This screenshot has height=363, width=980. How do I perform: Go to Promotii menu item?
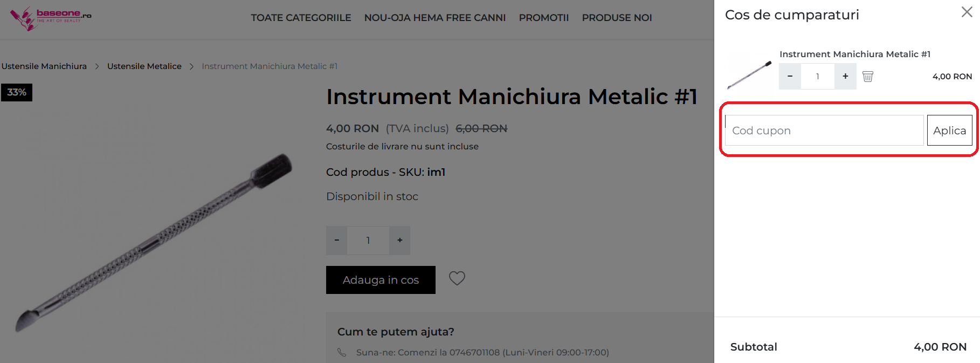(543, 18)
